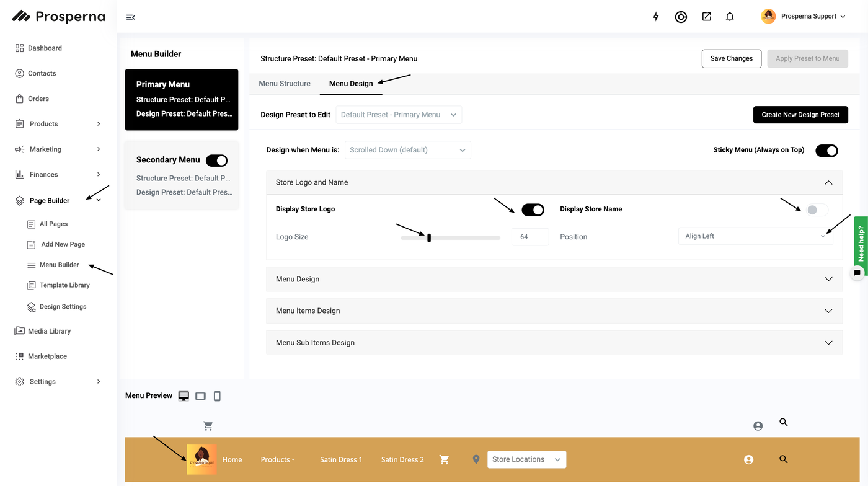Screen dimensions: 868x486
Task: Open Menu Builder in the sidebar
Action: click(x=53, y=265)
